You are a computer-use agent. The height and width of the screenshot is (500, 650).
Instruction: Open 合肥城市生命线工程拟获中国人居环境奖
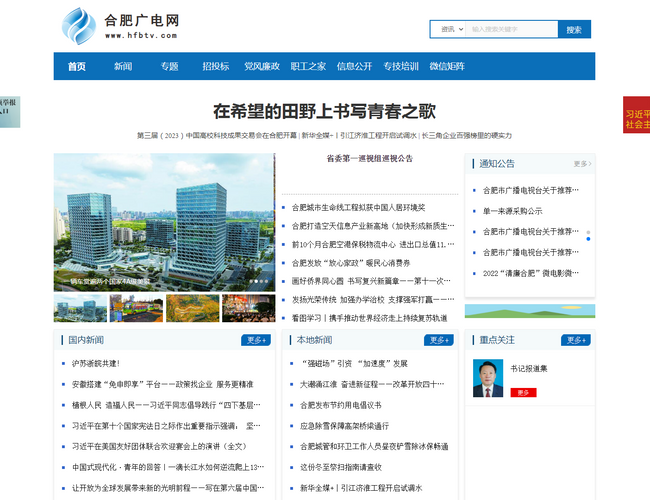[359, 208]
